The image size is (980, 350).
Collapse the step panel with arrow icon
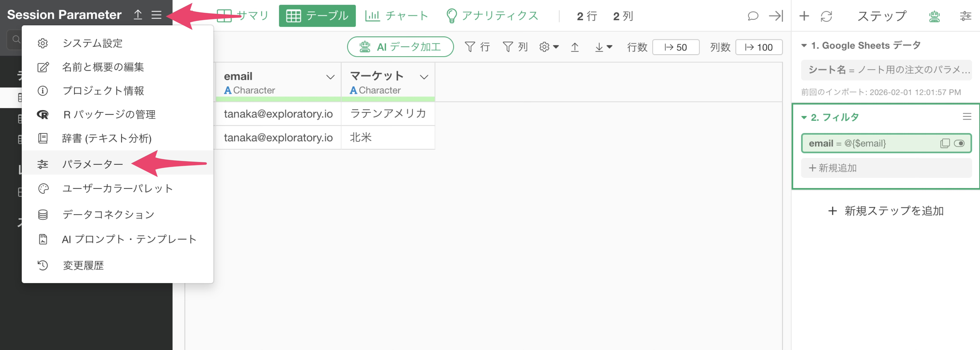tap(775, 16)
